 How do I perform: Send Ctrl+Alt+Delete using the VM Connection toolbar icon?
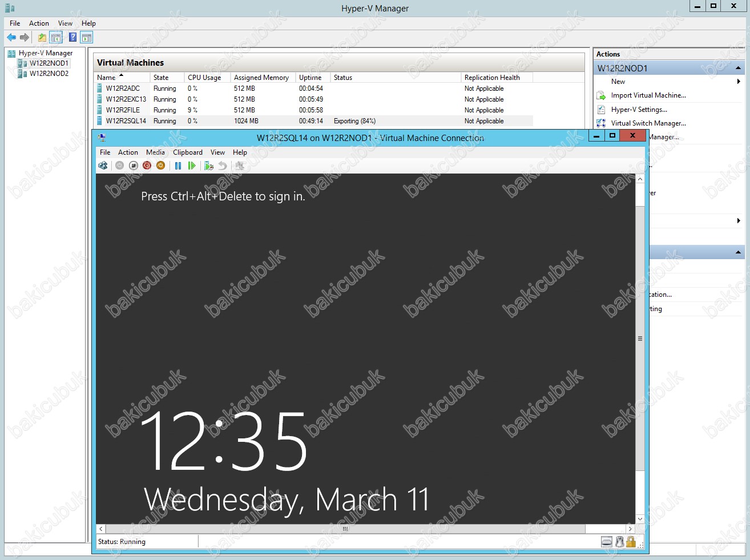coord(103,166)
